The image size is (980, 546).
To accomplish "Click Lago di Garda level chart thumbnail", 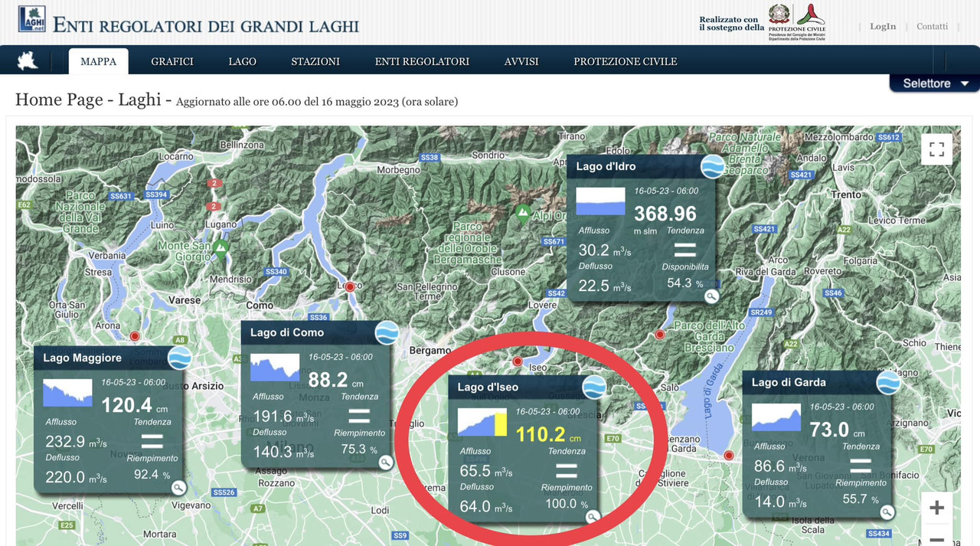I will [776, 417].
